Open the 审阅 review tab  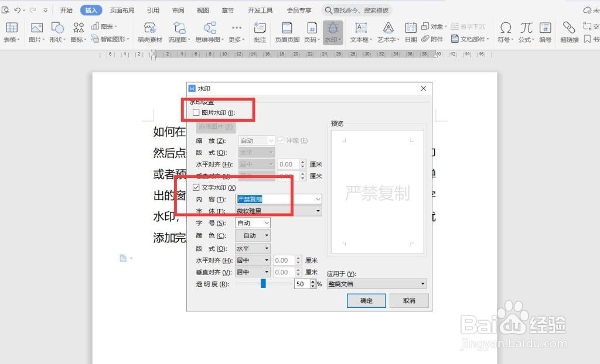177,9
